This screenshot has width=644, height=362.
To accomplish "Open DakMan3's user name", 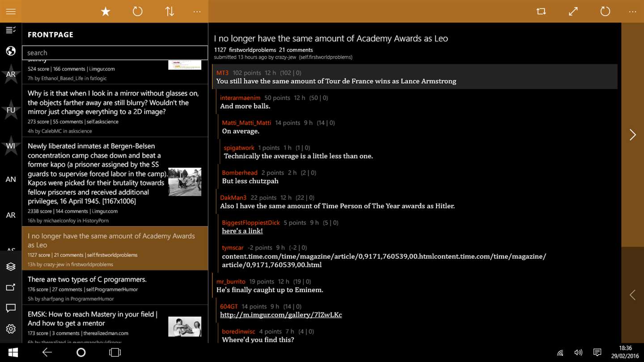I will point(233,198).
